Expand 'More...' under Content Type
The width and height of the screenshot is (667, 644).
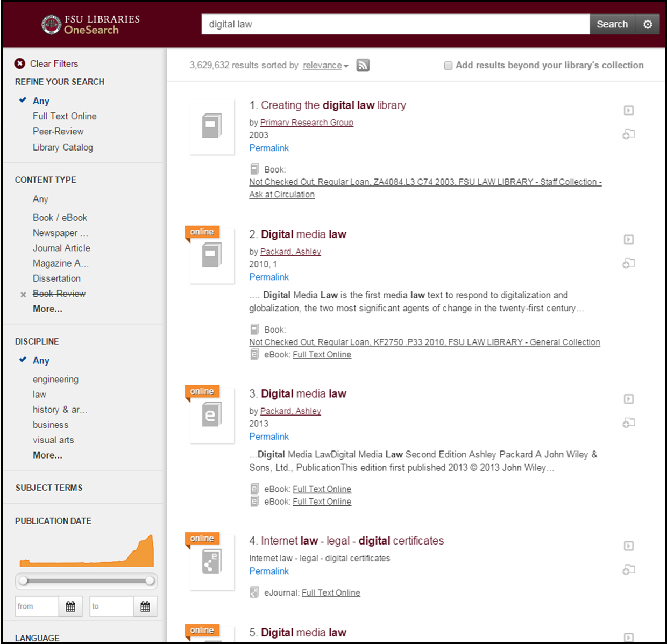pyautogui.click(x=47, y=309)
